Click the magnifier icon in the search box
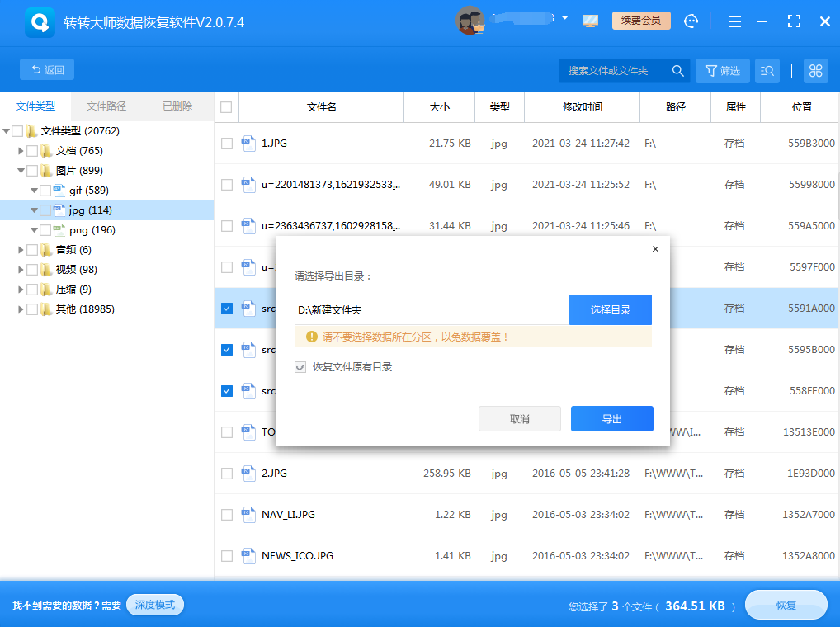This screenshot has height=627, width=840. click(677, 70)
